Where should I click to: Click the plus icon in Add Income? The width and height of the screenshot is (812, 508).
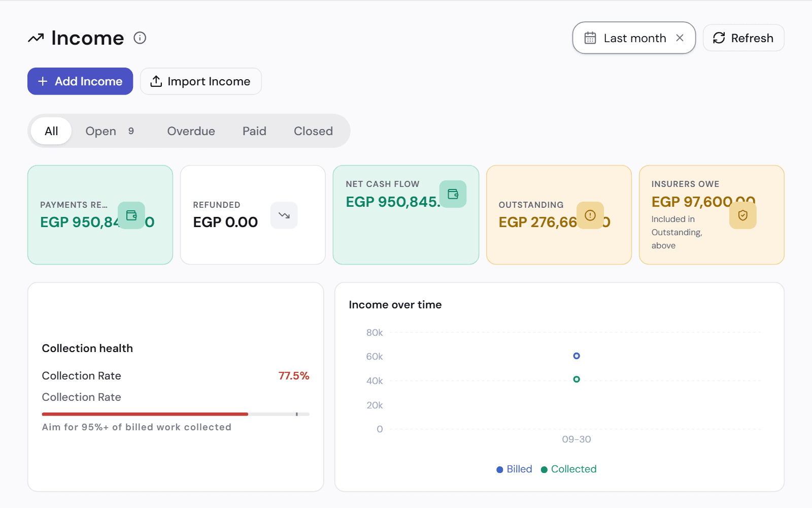click(43, 81)
